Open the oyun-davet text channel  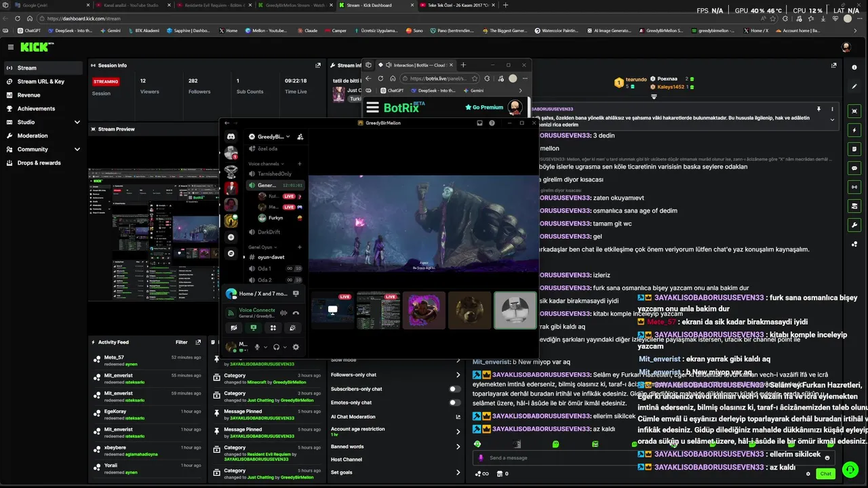[275, 258]
